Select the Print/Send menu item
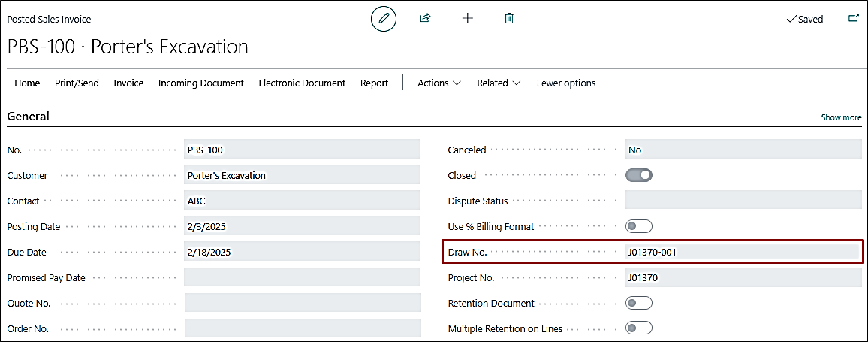 click(x=77, y=83)
